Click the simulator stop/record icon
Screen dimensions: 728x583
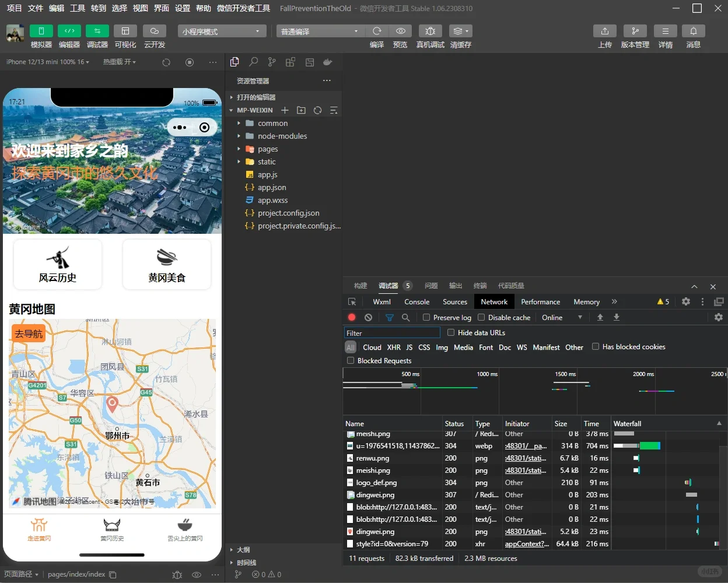(190, 62)
